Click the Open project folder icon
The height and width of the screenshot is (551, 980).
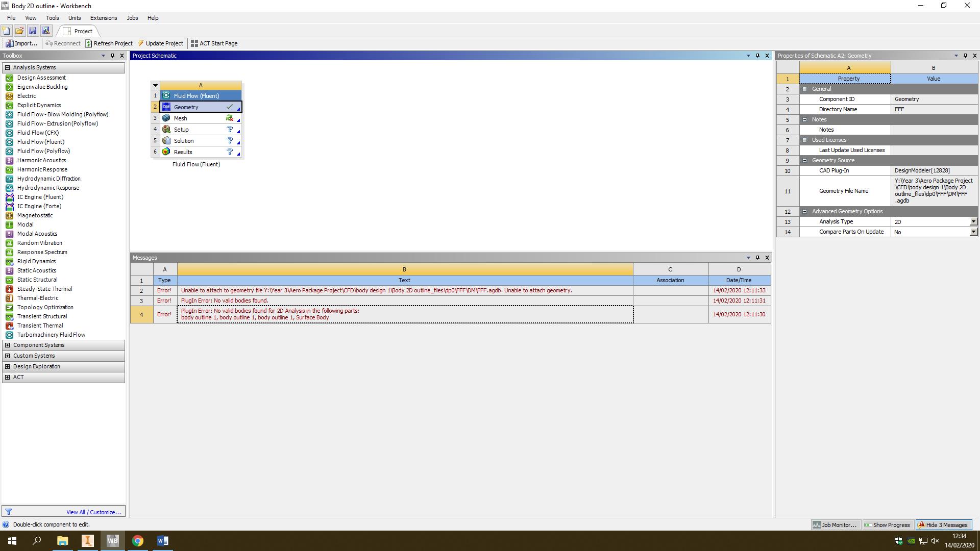tap(19, 31)
